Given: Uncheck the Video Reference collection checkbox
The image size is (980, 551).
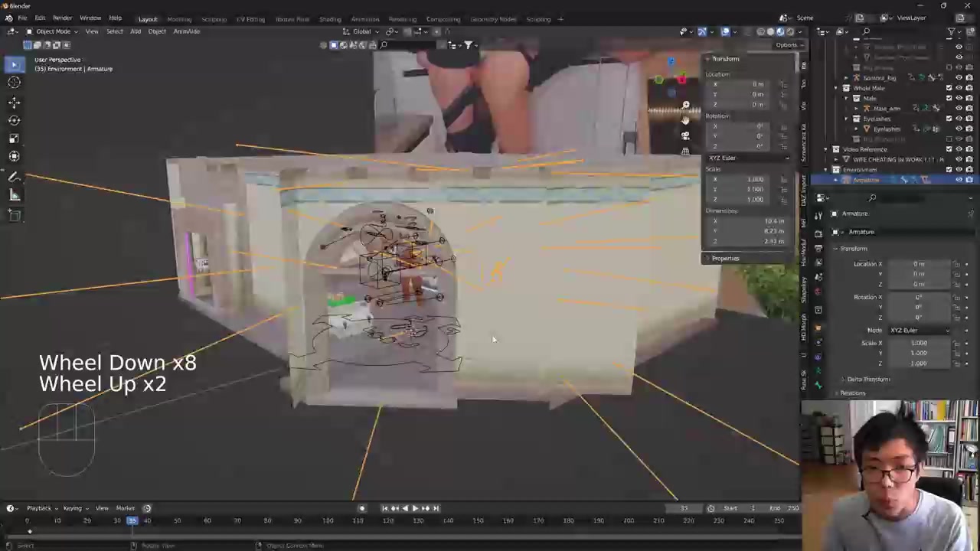Looking at the screenshot, I should pyautogui.click(x=949, y=149).
